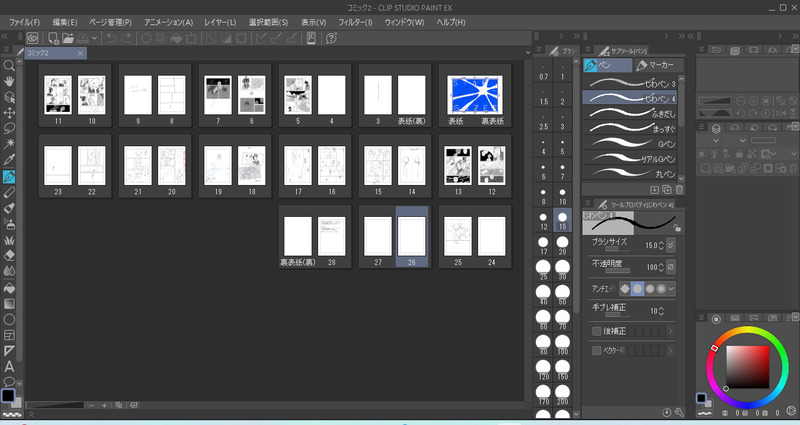This screenshot has height=425, width=800.
Task: Switch to the マーカー sub tool tab
Action: click(x=659, y=65)
